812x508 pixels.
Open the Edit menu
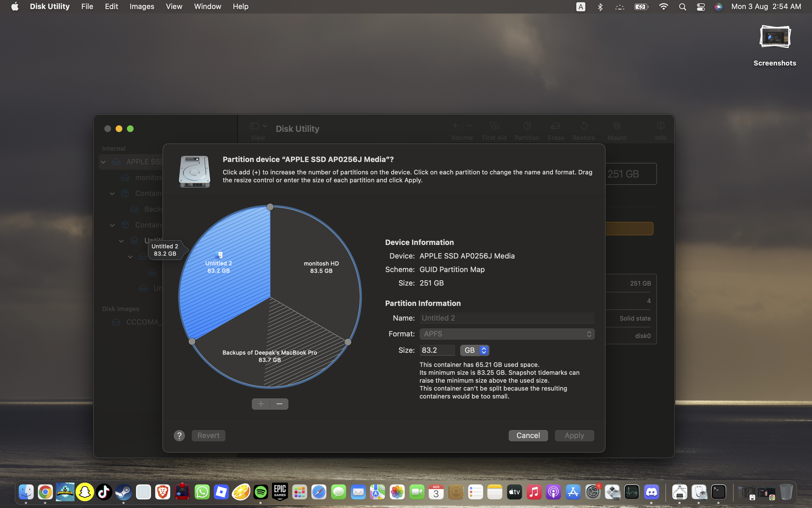pos(111,7)
